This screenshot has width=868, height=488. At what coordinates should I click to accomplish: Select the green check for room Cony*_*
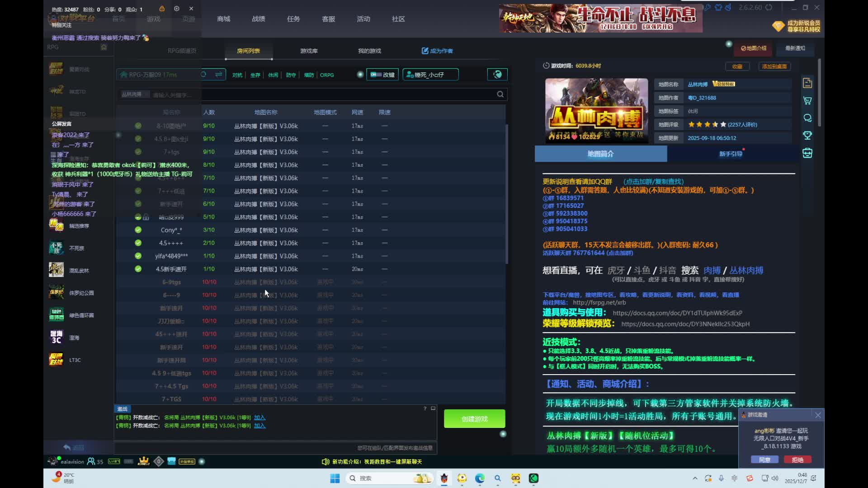click(138, 230)
